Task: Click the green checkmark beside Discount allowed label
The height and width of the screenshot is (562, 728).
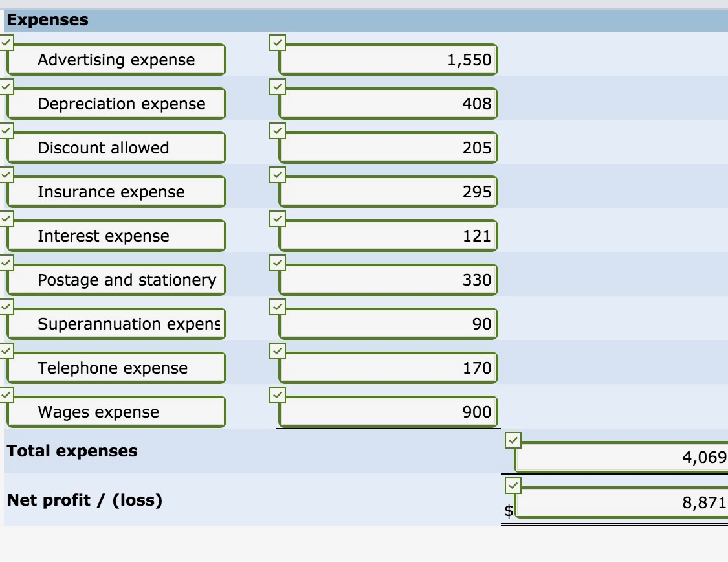Action: click(x=6, y=131)
